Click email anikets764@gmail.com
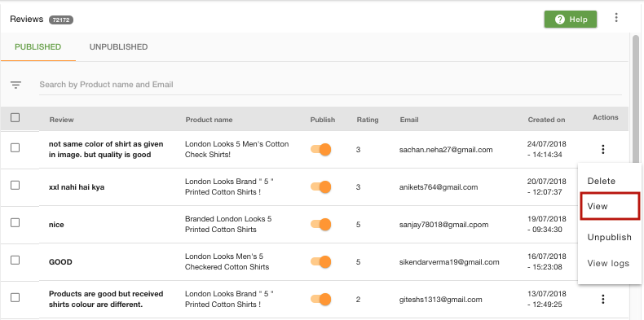Viewport: 644px width, 320px height. [439, 187]
